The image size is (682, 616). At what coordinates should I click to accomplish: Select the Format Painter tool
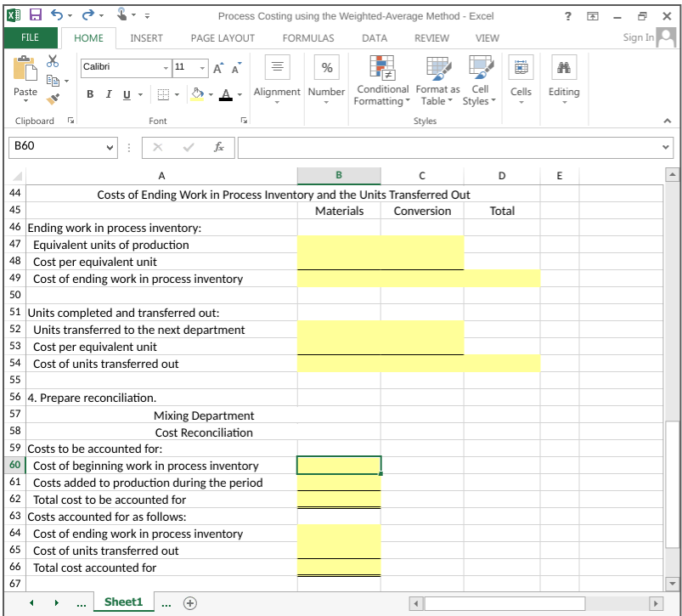pyautogui.click(x=54, y=100)
